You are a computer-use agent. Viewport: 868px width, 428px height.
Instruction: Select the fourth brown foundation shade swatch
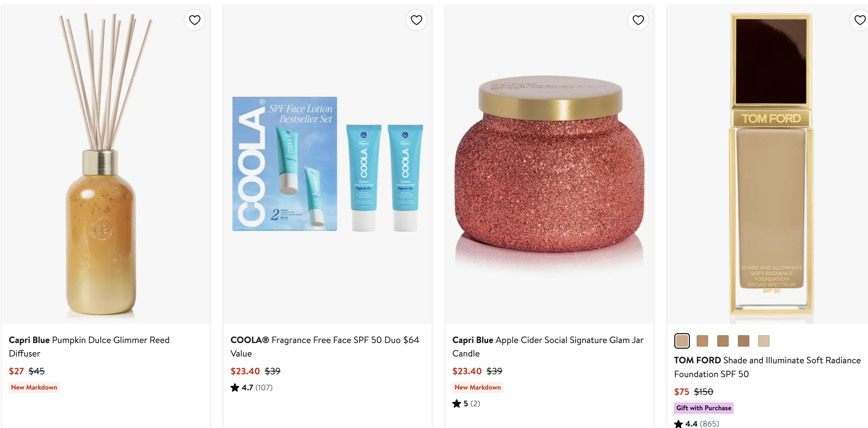click(744, 341)
